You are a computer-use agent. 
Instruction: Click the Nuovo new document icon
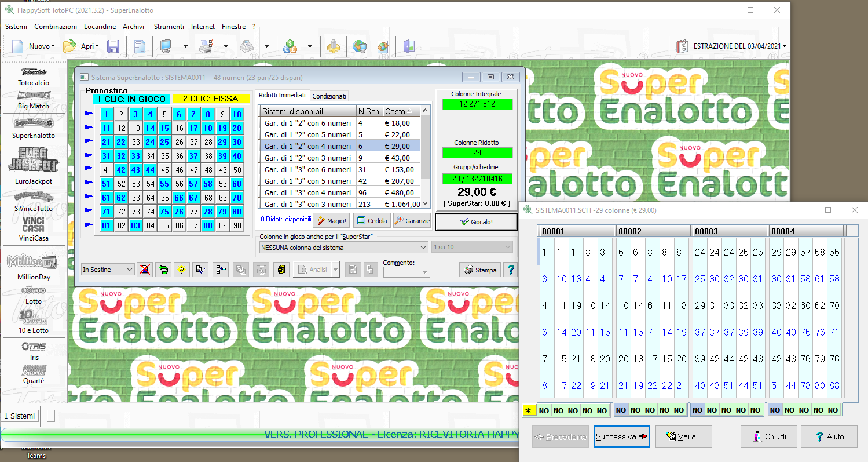[x=18, y=46]
